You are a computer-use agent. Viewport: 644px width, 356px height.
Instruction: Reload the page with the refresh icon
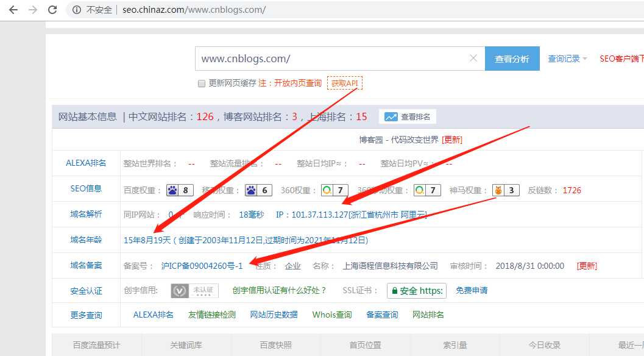[52, 10]
